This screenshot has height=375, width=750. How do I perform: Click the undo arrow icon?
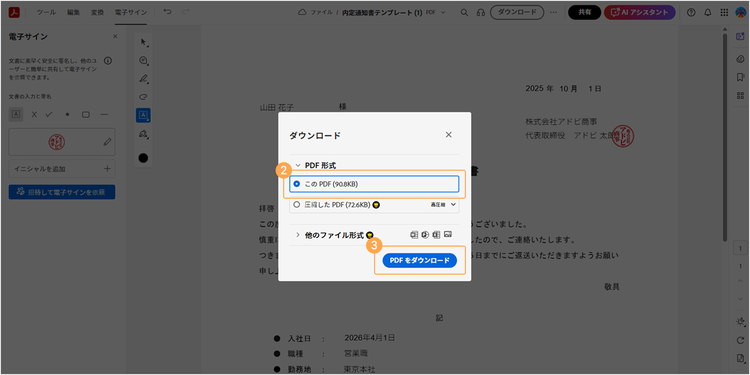167,12
